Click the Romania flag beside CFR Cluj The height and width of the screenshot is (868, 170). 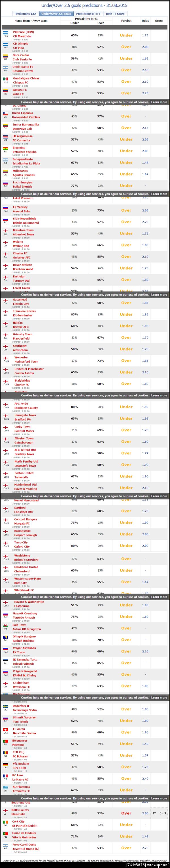5,753
